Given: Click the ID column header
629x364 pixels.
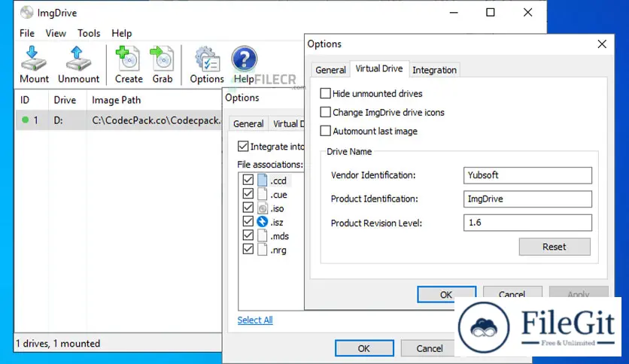Looking at the screenshot, I should pos(32,100).
